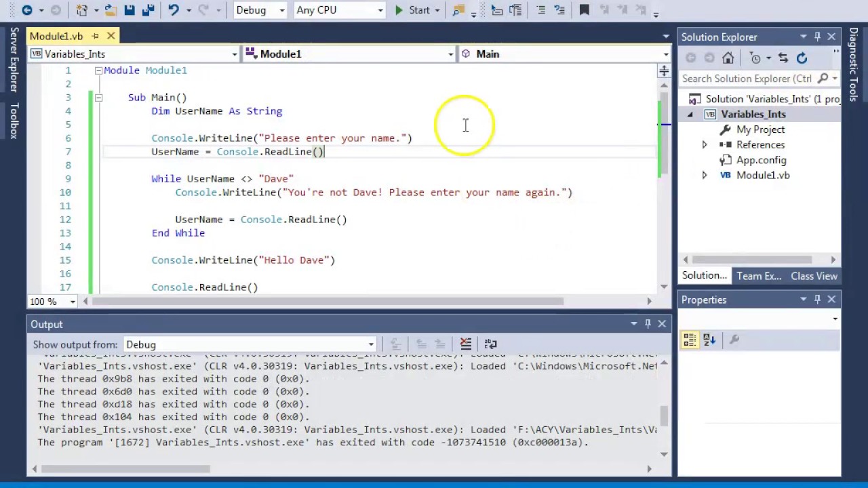Open the Diagnostic Tools side tab

[854, 65]
